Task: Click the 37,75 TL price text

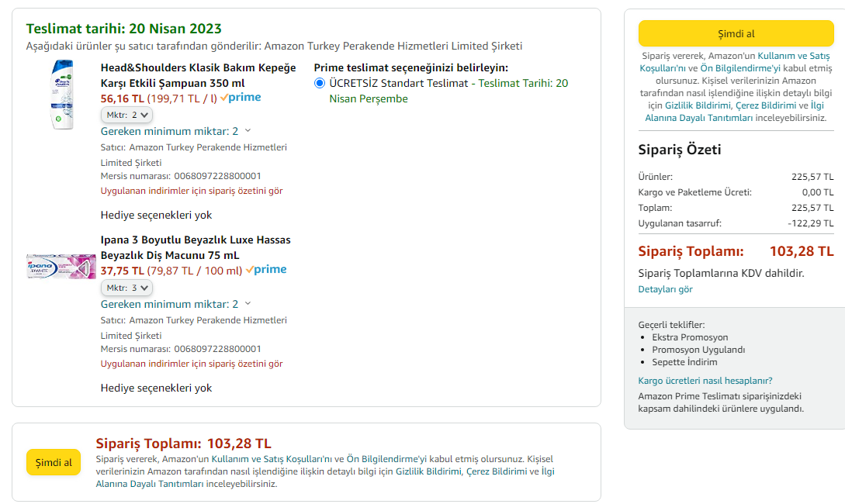Action: (123, 271)
